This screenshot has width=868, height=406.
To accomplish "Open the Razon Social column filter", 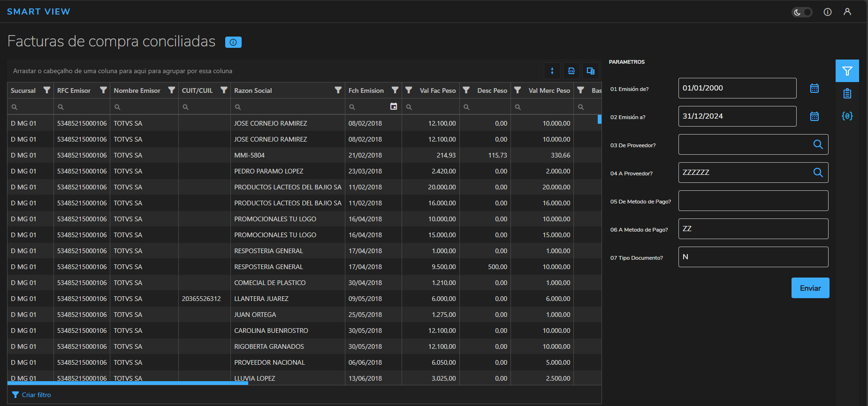I will [338, 90].
